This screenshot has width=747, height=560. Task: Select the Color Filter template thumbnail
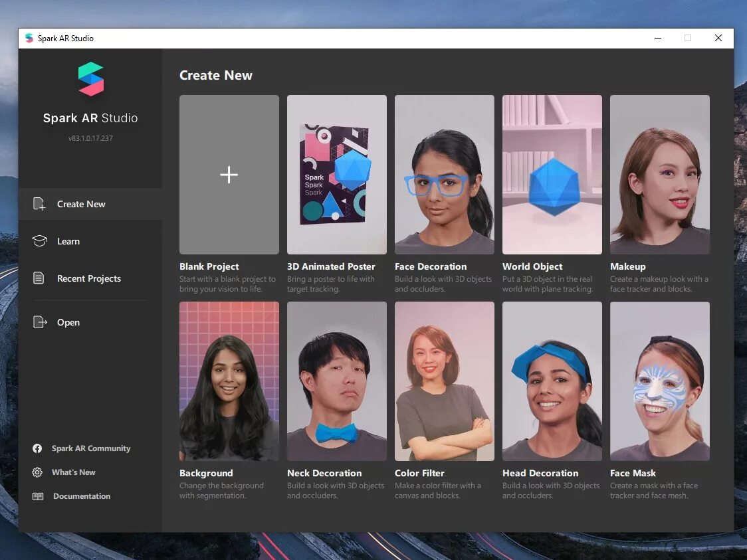click(445, 381)
